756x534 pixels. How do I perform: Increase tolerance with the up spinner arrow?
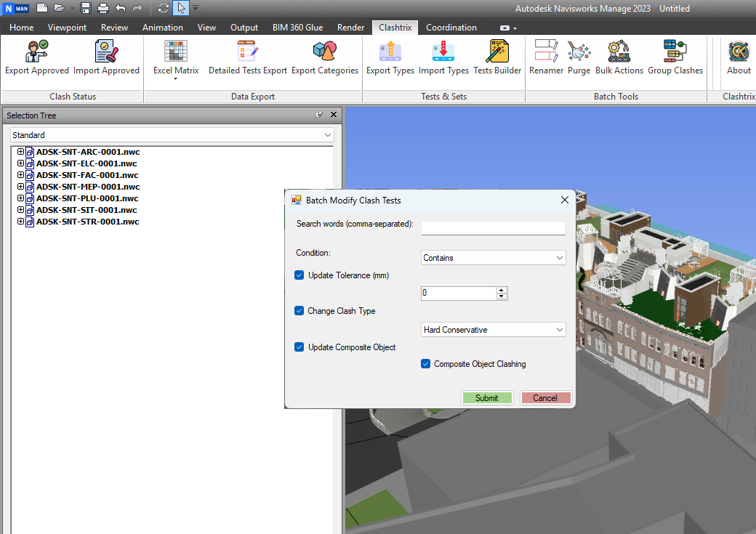pos(502,290)
